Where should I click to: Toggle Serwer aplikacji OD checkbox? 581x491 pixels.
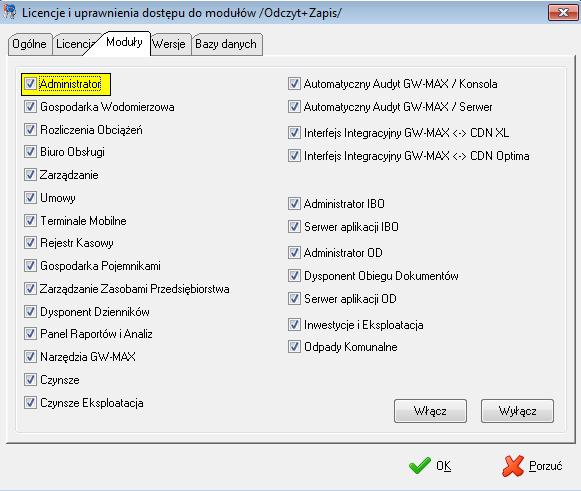[294, 299]
